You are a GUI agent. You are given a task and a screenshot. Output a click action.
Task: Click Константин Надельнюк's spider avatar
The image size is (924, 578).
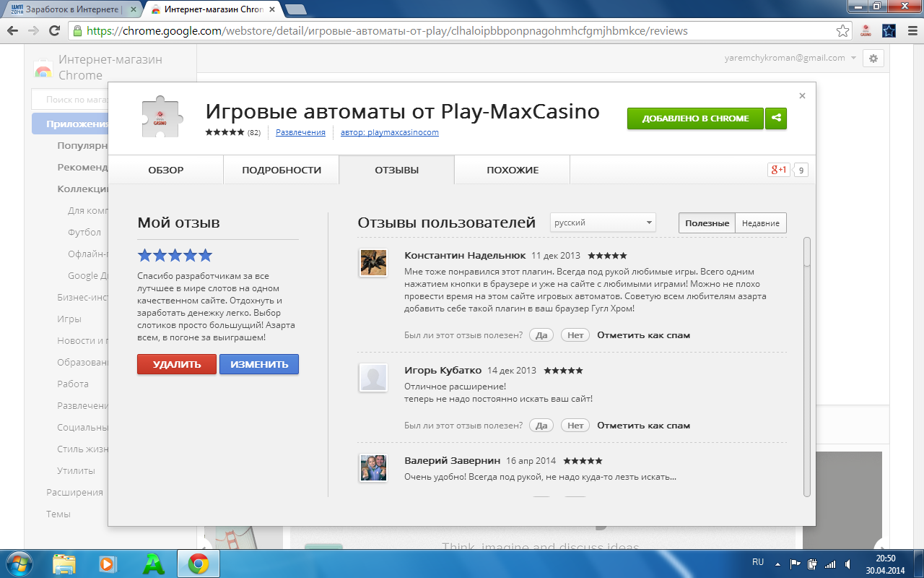373,262
